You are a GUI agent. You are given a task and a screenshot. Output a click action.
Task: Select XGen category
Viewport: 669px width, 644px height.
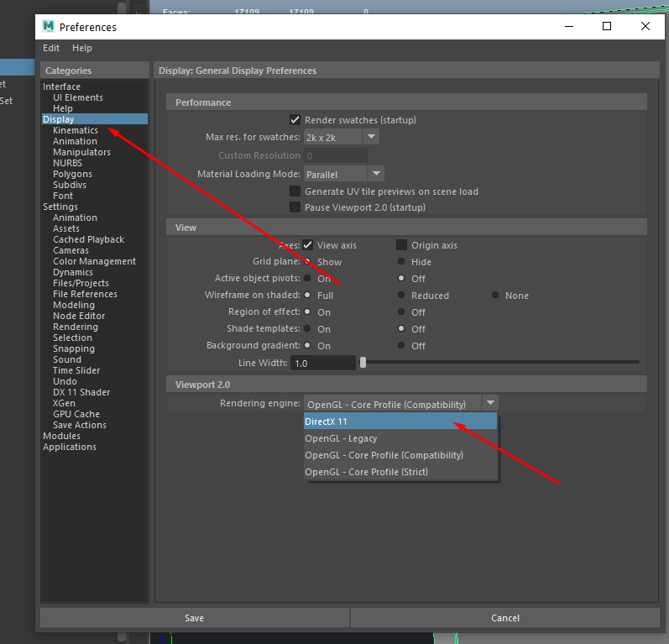pos(64,403)
